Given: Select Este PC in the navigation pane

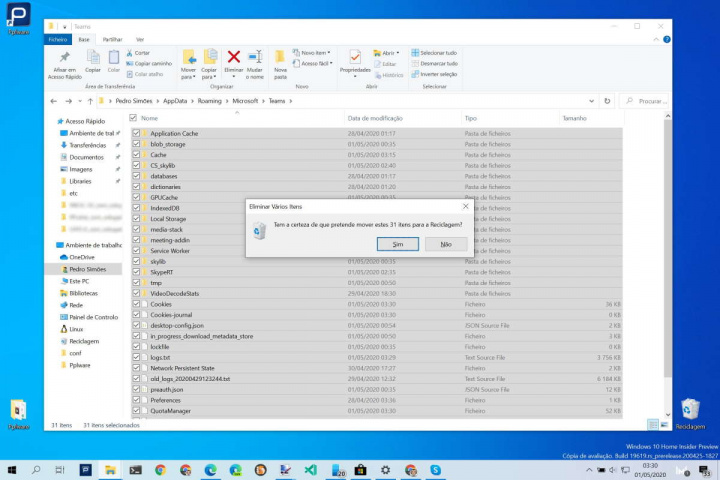Looking at the screenshot, I should pyautogui.click(x=79, y=281).
